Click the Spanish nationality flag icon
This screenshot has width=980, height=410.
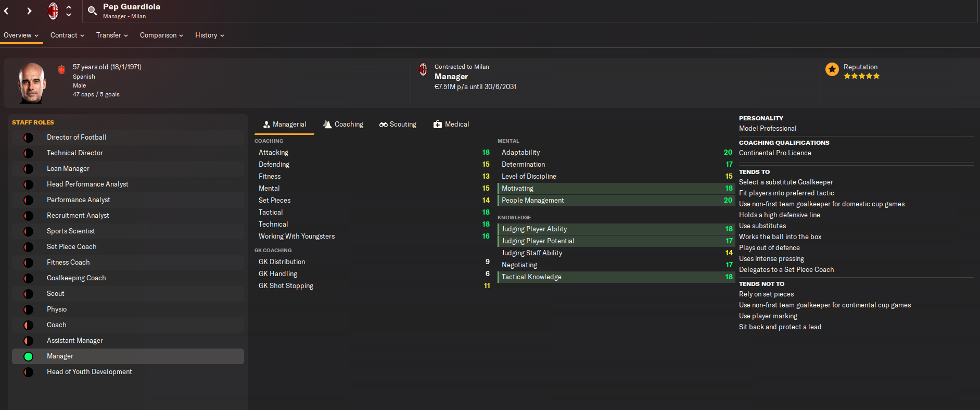click(x=61, y=69)
